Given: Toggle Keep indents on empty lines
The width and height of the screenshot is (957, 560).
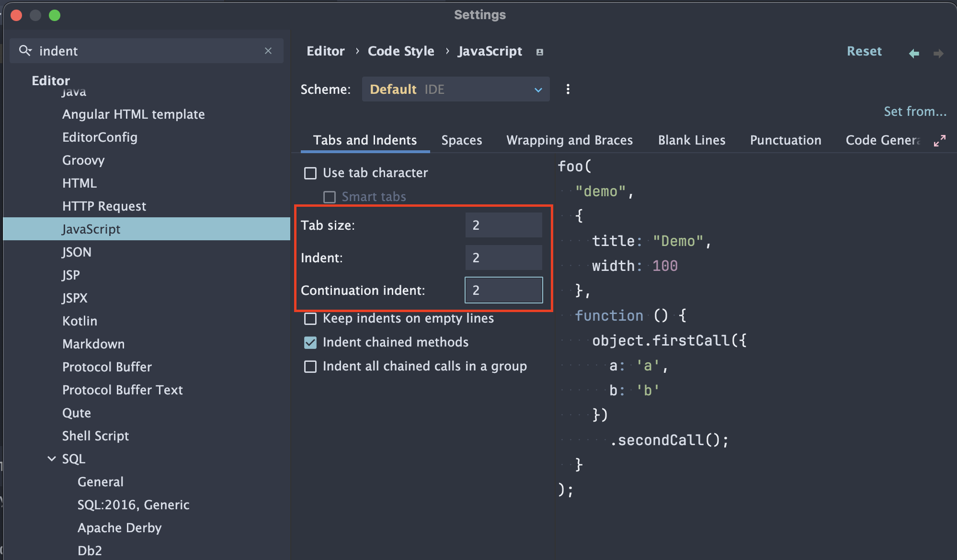Looking at the screenshot, I should pyautogui.click(x=310, y=319).
